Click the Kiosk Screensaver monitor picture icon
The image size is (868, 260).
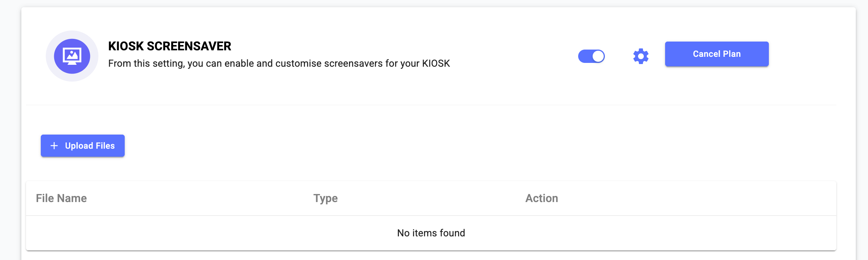[72, 56]
